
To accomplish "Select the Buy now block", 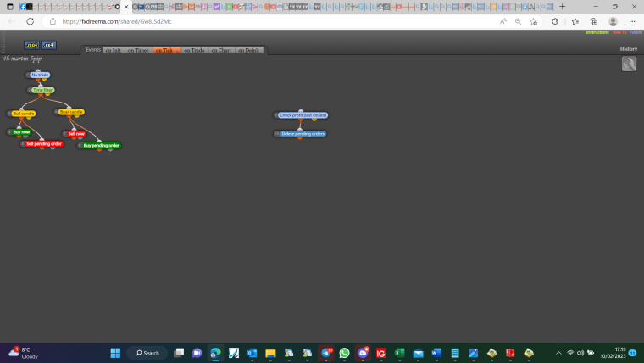I will [x=21, y=132].
